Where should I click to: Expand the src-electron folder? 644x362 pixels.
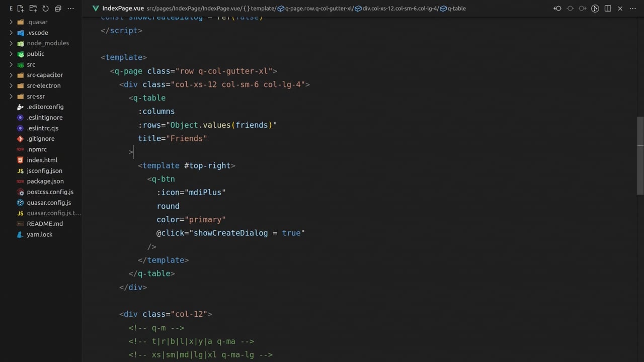coord(11,85)
